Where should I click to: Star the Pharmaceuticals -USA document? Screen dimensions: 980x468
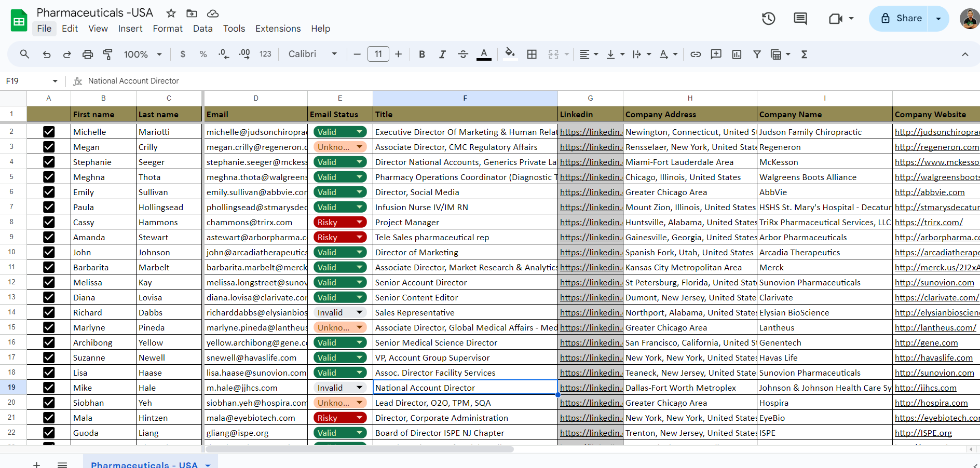[x=171, y=13]
